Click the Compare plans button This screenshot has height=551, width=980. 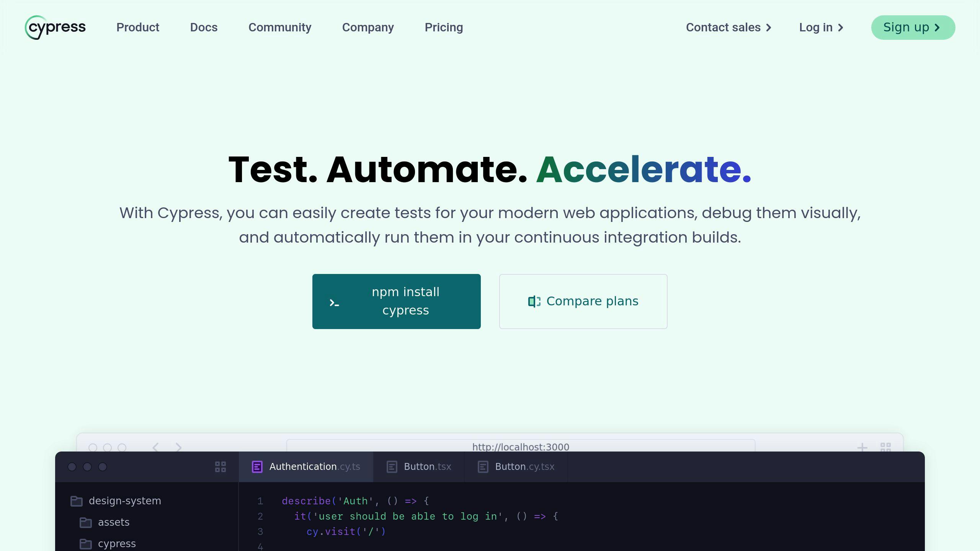[x=583, y=301]
